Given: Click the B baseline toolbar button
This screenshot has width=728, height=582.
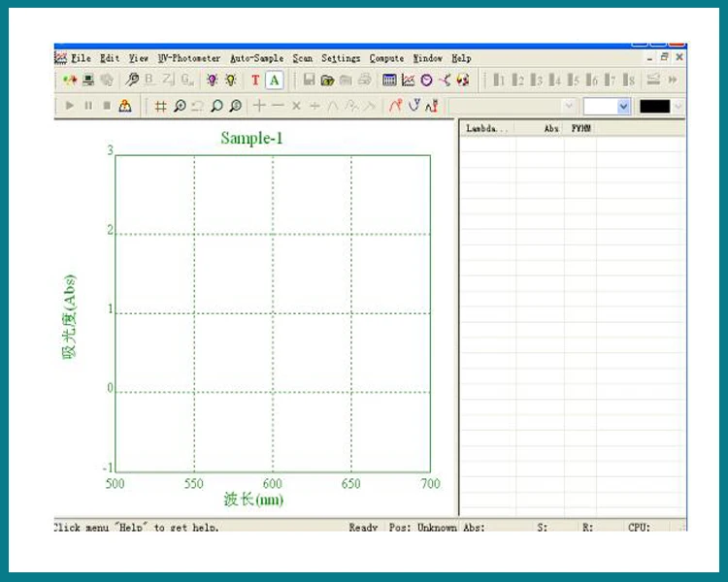Looking at the screenshot, I should pyautogui.click(x=149, y=80).
